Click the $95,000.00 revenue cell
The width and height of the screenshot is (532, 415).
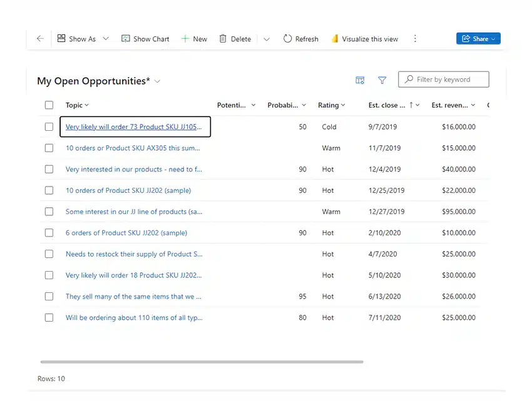(459, 212)
